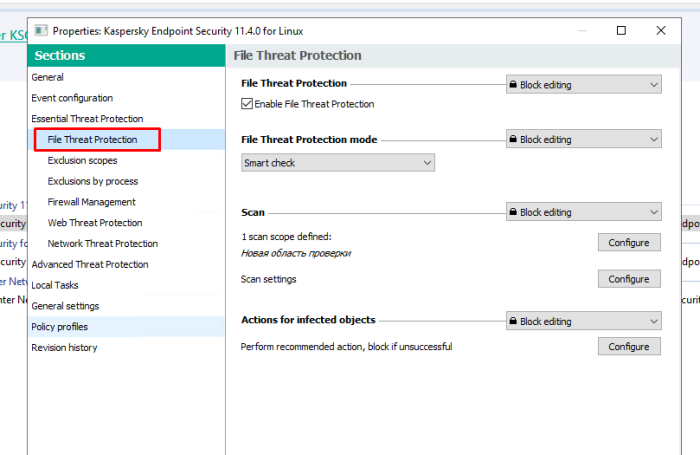Open Exclusions by process section
The height and width of the screenshot is (455, 700).
(93, 181)
